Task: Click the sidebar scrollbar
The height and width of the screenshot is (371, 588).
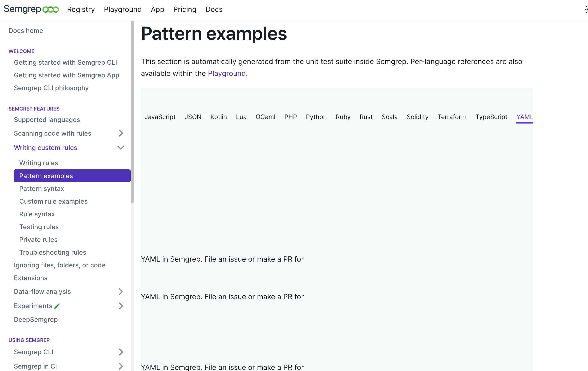Action: [x=132, y=110]
